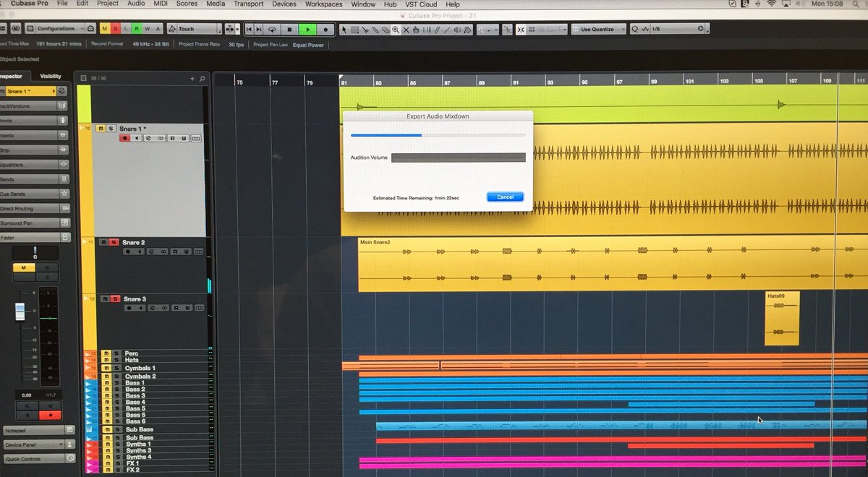Select the Split scissors tool
Viewport: 868px width, 477px height.
tap(365, 30)
